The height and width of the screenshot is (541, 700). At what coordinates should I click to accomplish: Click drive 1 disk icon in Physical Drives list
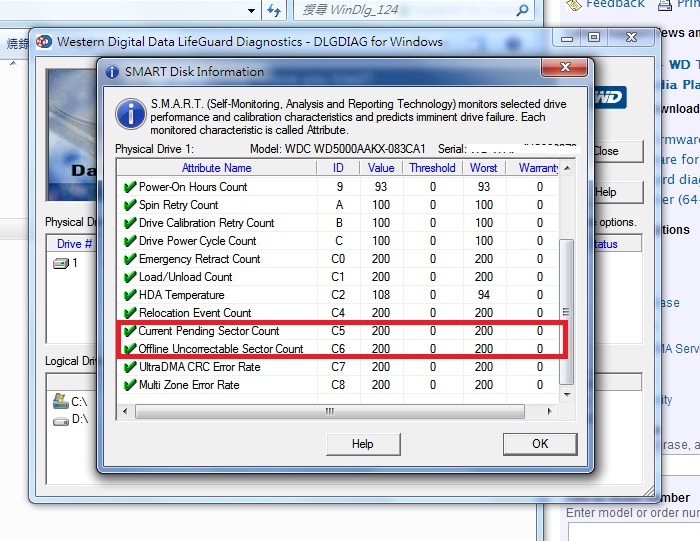(61, 263)
